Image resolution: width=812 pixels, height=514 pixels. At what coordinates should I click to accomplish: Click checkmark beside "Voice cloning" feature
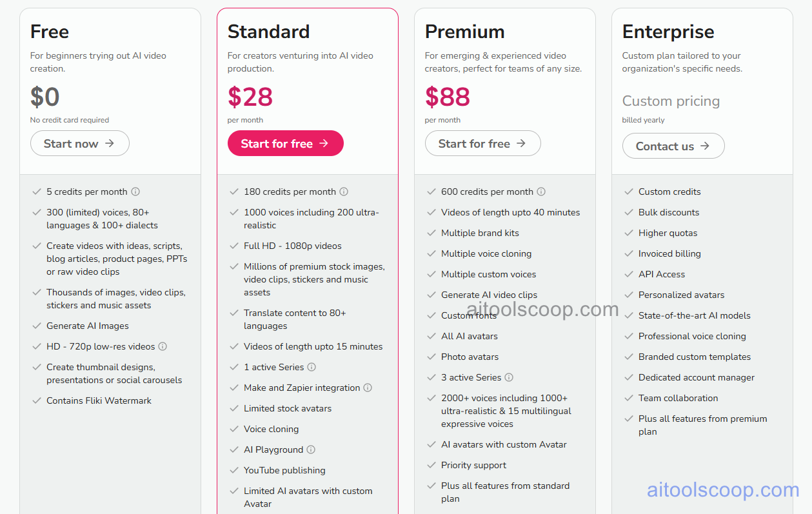pos(233,429)
